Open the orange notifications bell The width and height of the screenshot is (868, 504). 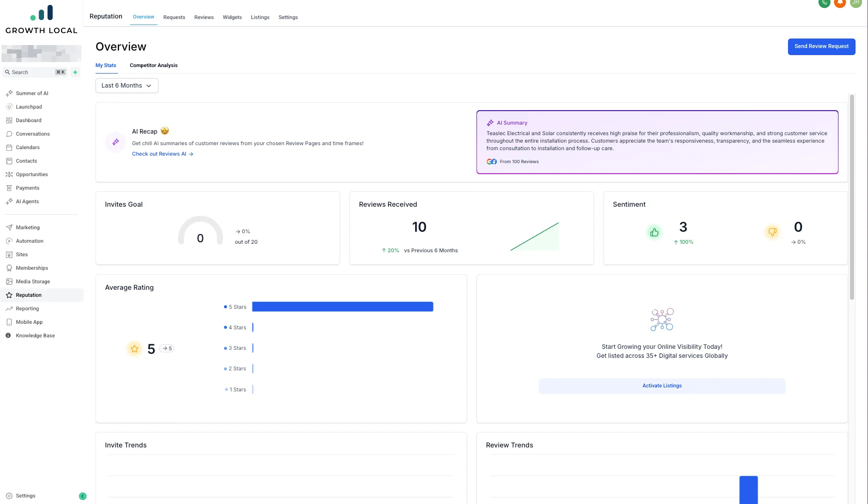pyautogui.click(x=839, y=4)
